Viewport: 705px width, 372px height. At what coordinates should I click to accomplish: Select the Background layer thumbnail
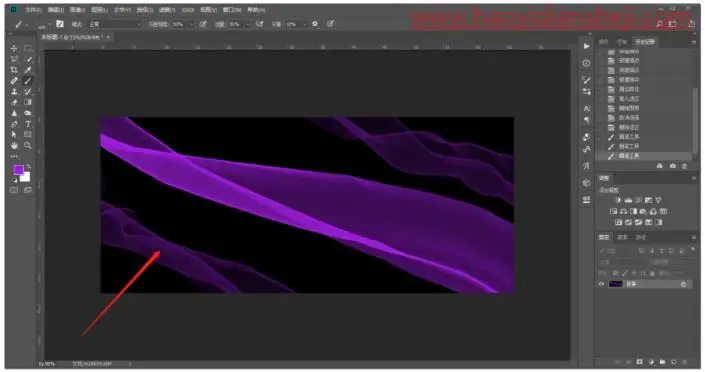pos(615,284)
